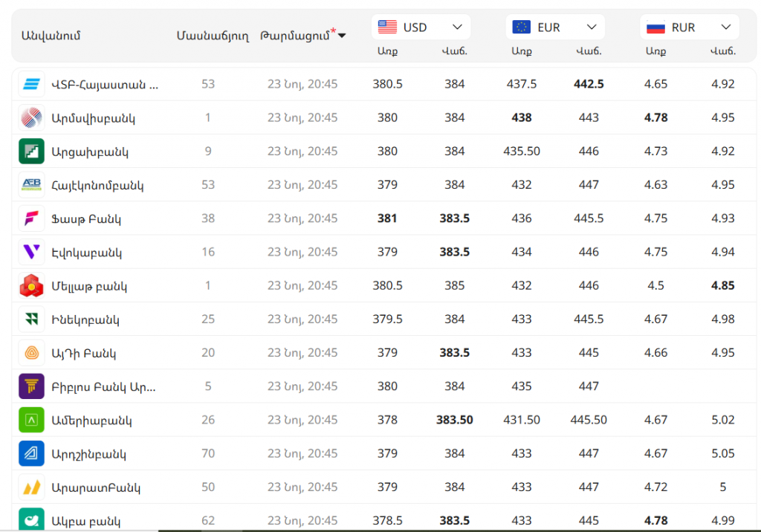Image resolution: width=761 pixels, height=532 pixels.
Task: Click the Ֆասթ Բանկ logo icon
Action: coord(31,218)
